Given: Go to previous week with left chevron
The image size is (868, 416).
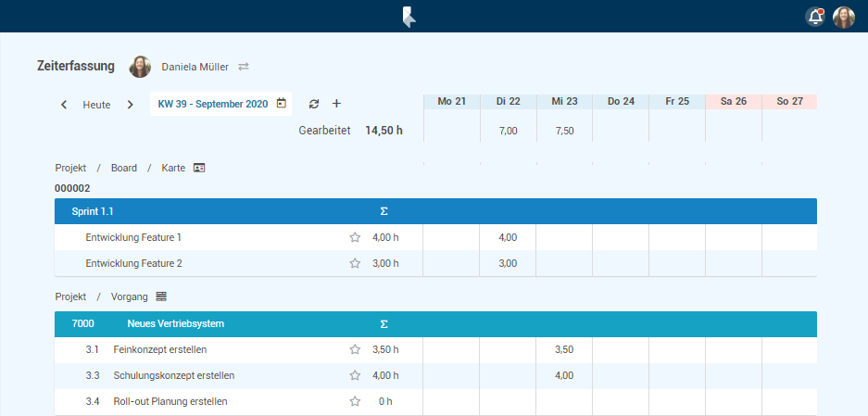Looking at the screenshot, I should 64,105.
